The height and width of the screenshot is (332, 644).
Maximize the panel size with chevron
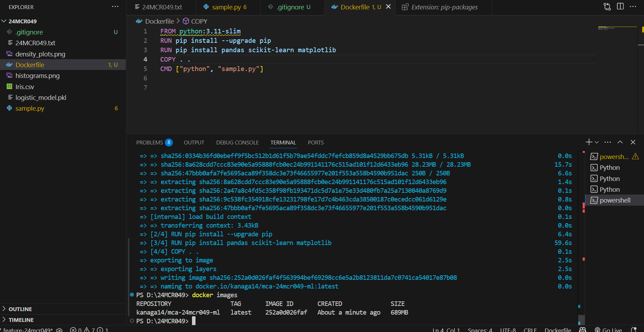click(x=620, y=142)
